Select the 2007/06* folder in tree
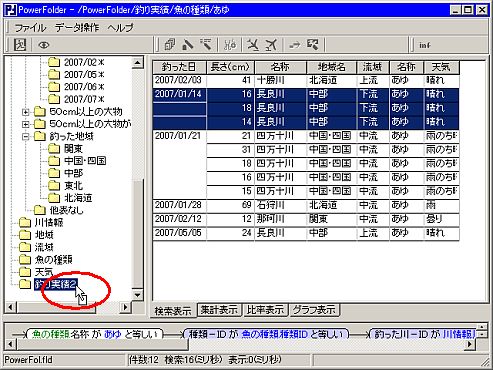 84,87
